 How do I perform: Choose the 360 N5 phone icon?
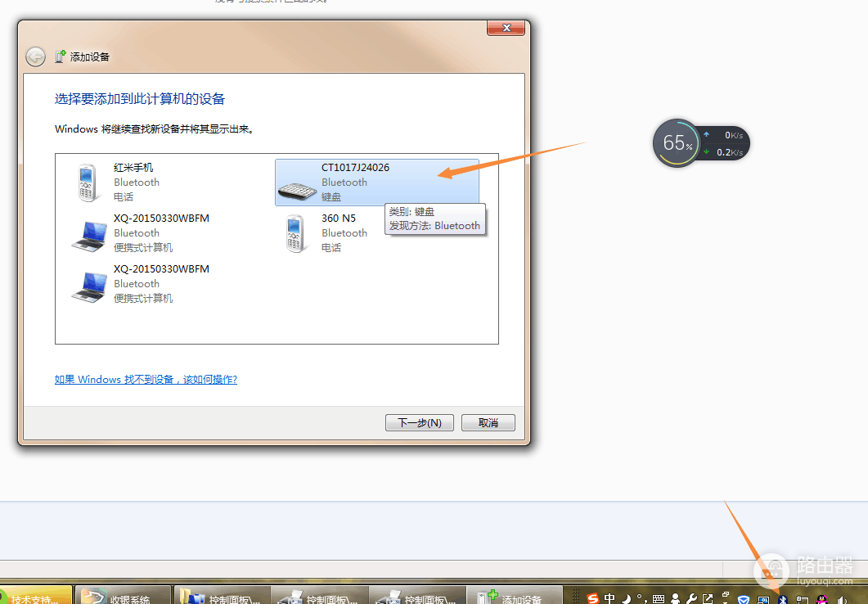pyautogui.click(x=295, y=233)
